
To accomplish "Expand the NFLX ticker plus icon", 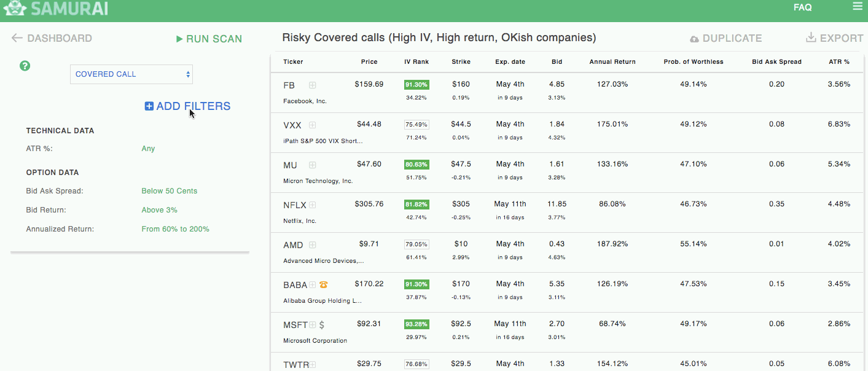I will [x=313, y=205].
